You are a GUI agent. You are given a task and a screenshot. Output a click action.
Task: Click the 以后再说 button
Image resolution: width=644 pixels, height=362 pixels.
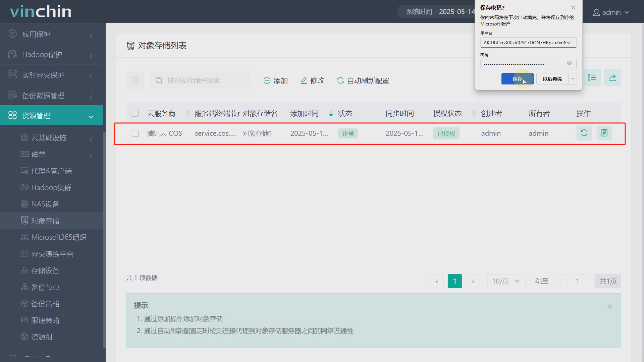tap(552, 79)
